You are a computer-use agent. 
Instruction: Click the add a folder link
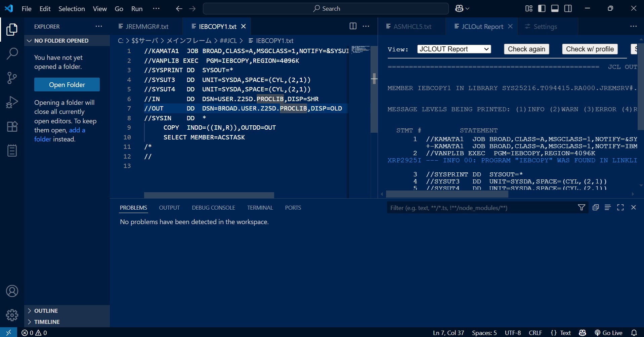pyautogui.click(x=77, y=130)
